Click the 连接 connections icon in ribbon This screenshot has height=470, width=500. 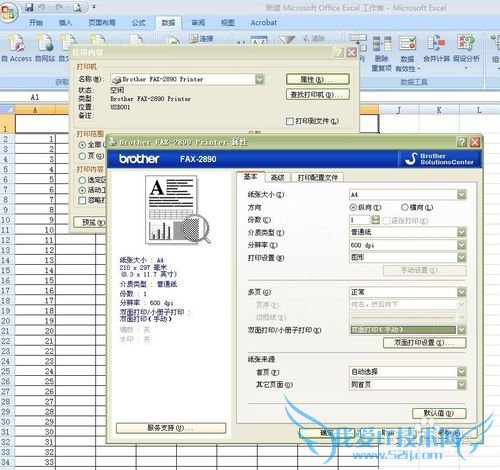point(202,39)
